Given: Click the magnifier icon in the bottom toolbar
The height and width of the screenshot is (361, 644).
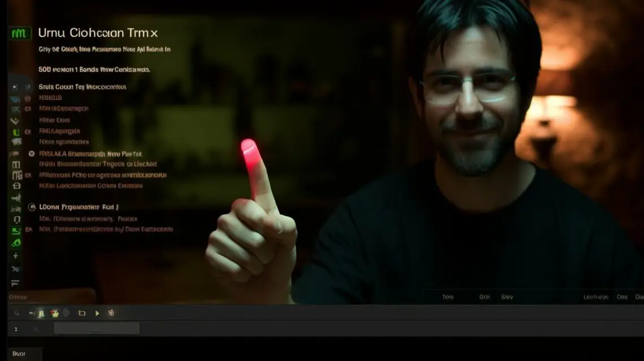Looking at the screenshot, I should click(x=16, y=313).
